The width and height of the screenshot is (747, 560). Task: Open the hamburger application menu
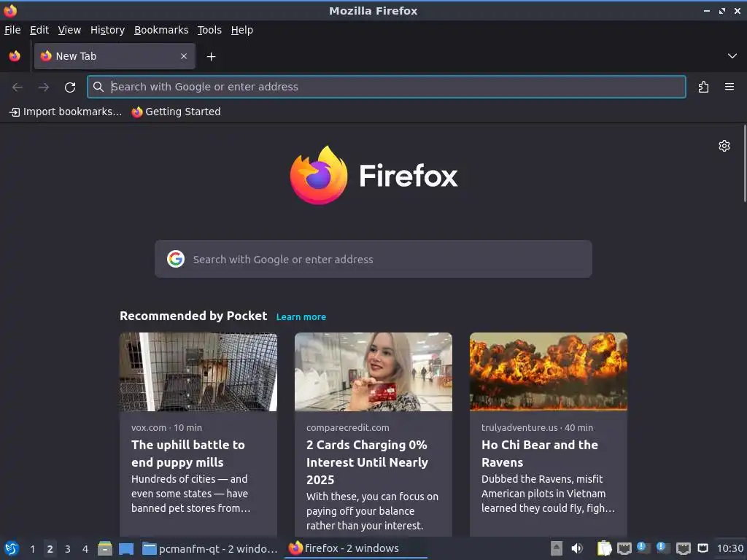point(729,87)
